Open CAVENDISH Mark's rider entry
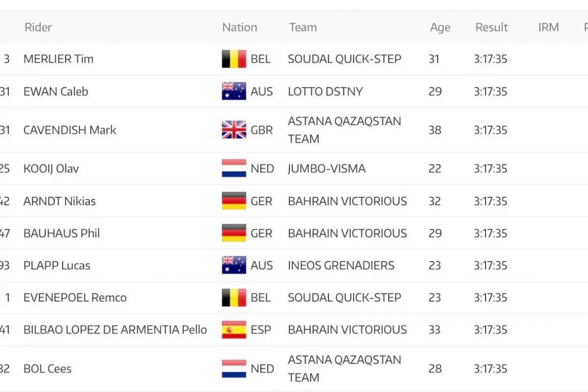This screenshot has width=588, height=392. coord(70,130)
